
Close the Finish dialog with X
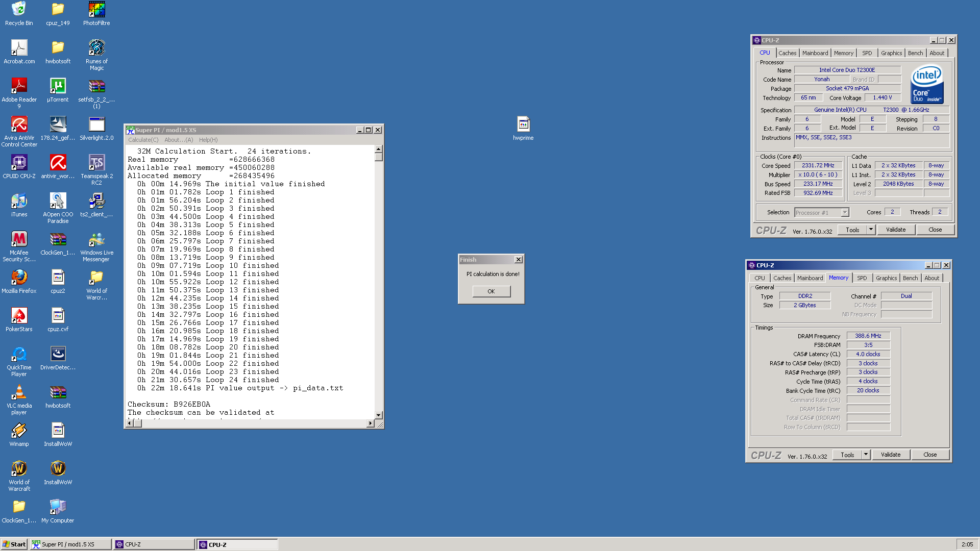point(519,260)
